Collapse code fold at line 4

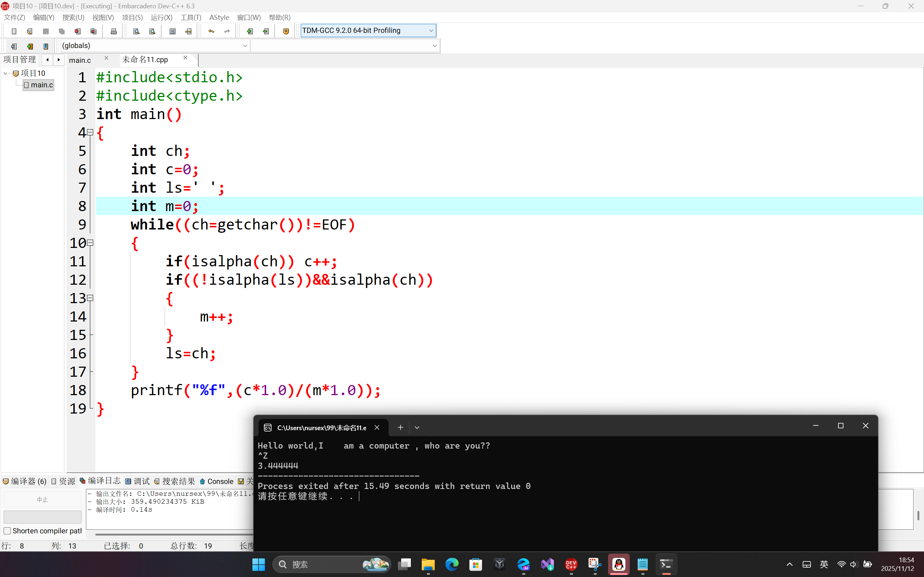point(91,132)
